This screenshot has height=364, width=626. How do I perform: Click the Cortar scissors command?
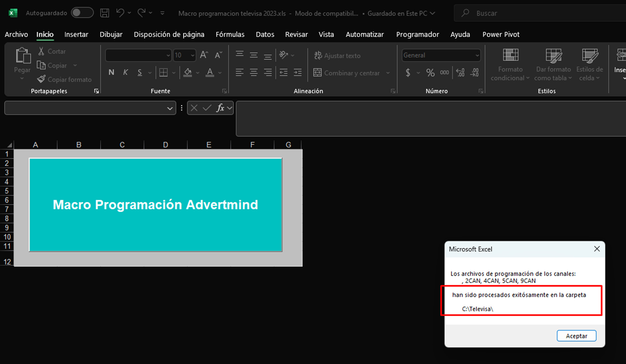[52, 51]
